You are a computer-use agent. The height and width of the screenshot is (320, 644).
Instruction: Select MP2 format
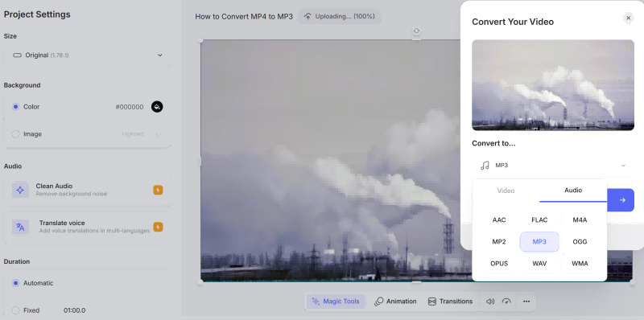pyautogui.click(x=499, y=242)
